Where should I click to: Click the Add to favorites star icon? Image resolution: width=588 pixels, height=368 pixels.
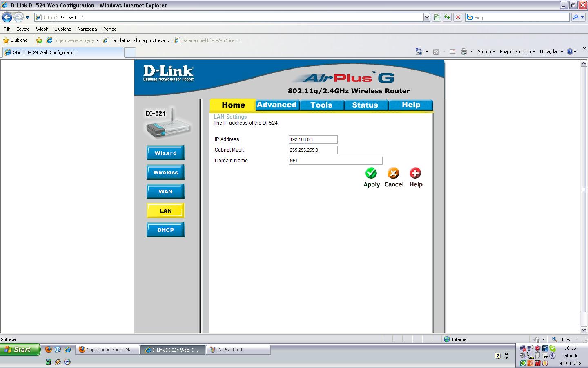39,40
